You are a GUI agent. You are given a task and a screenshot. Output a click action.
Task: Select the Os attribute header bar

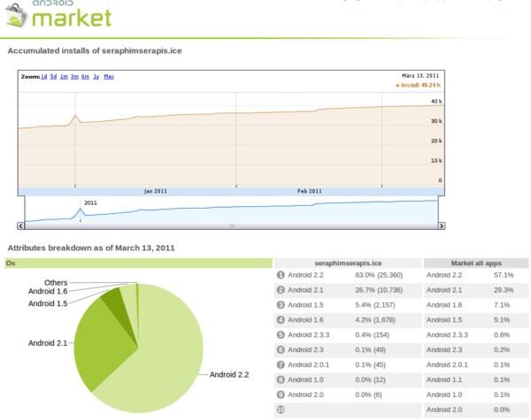[x=139, y=263]
